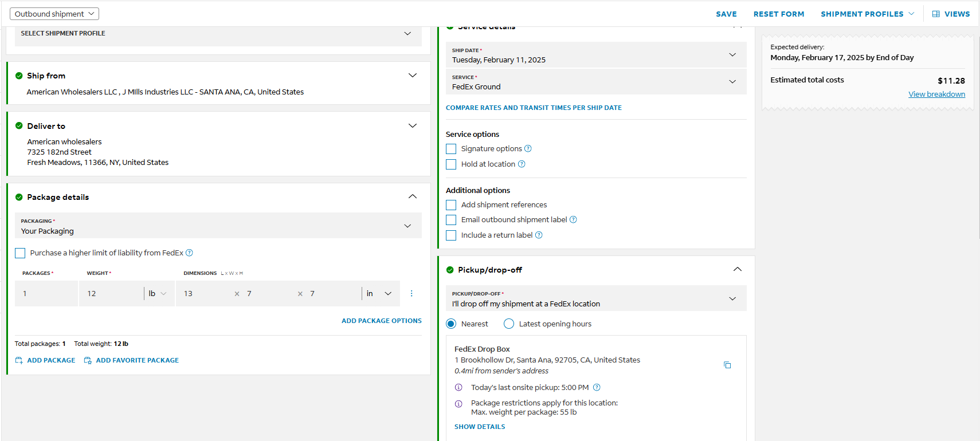
Task: Click Show Details for drop box
Action: coord(480,427)
